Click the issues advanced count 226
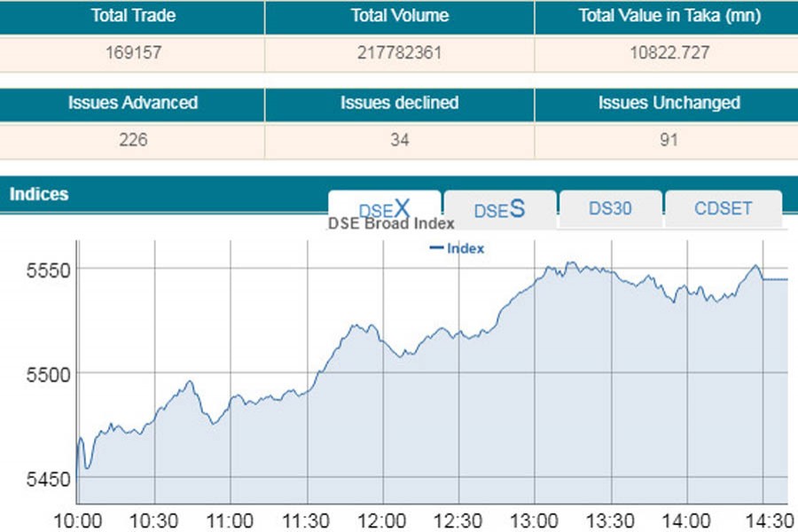The image size is (798, 532). click(132, 140)
